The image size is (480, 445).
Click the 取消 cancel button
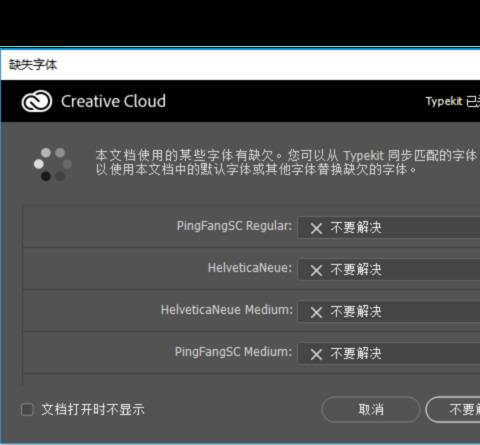click(371, 409)
